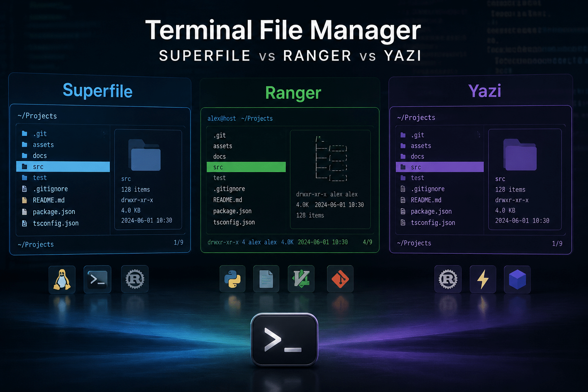588x392 pixels.
Task: Select '4.0 KB' in Superfile's preview pane
Action: point(131,210)
